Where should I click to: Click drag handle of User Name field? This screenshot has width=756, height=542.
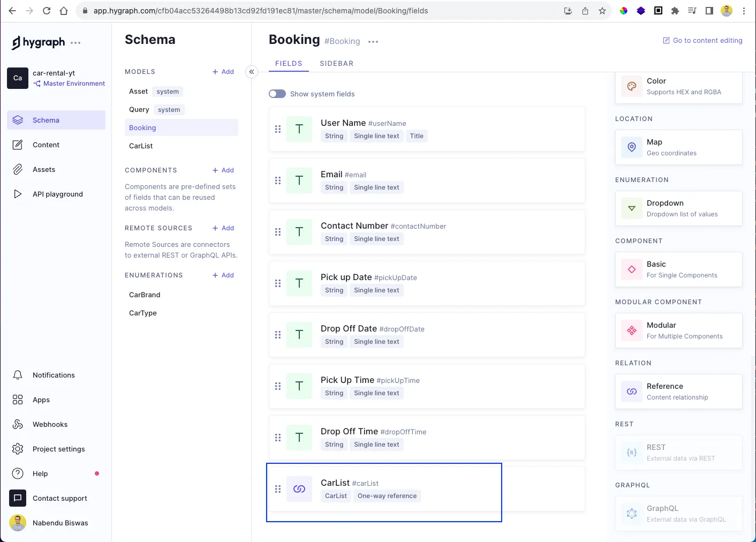[x=278, y=129]
